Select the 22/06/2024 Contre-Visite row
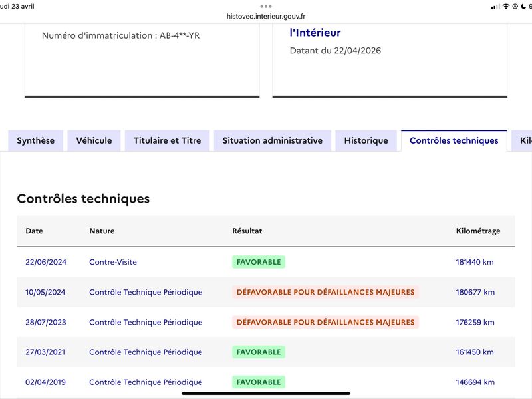The width and height of the screenshot is (532, 399). point(266,262)
